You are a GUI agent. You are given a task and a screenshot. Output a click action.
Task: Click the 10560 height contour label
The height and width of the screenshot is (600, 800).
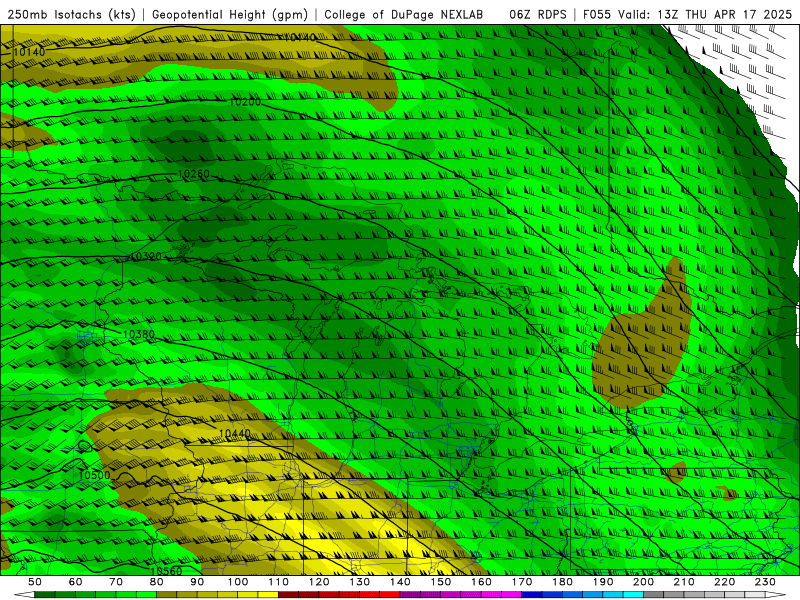(166, 571)
